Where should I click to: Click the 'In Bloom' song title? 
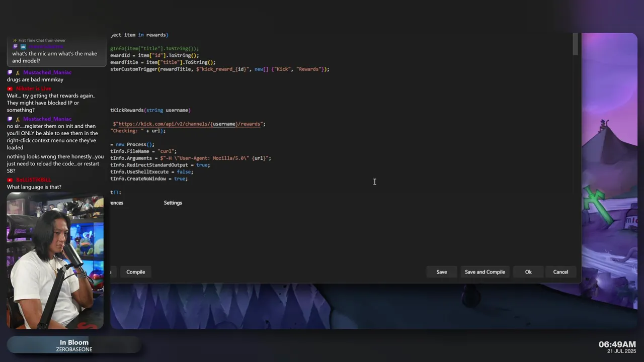point(74,342)
